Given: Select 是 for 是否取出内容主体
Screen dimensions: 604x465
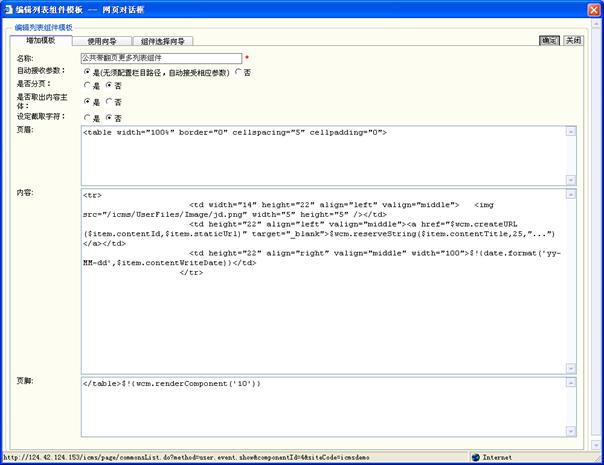Looking at the screenshot, I should coord(86,102).
